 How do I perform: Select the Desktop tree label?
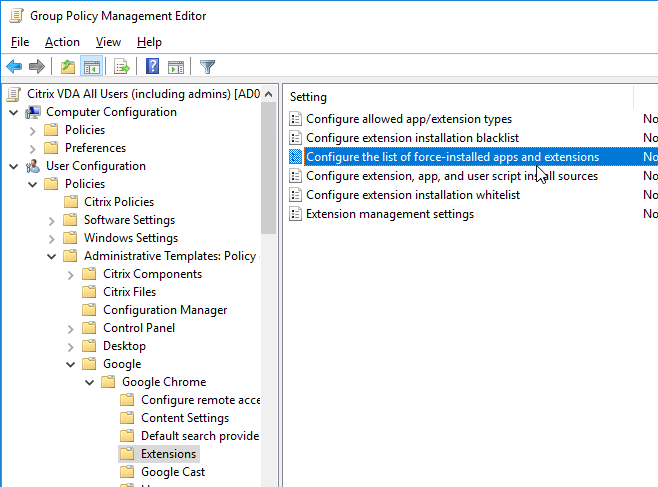pyautogui.click(x=124, y=346)
